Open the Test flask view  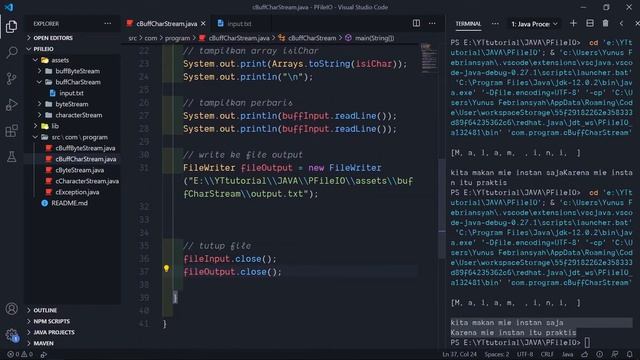(x=11, y=156)
